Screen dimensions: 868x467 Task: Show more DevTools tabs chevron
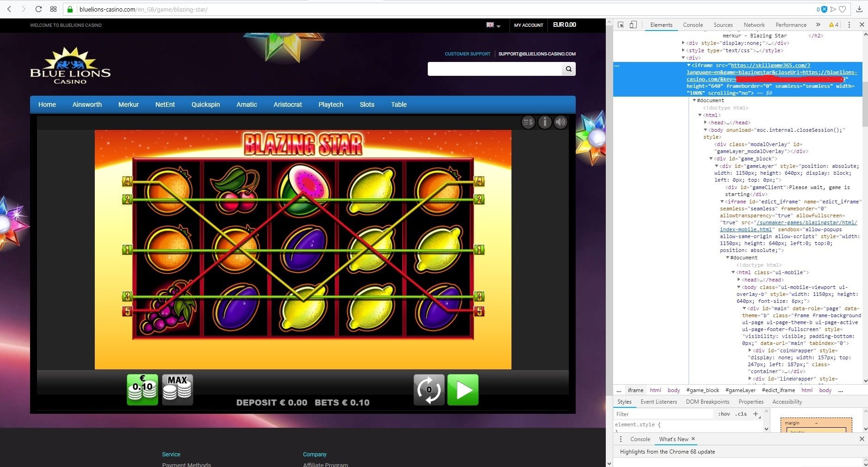(818, 25)
